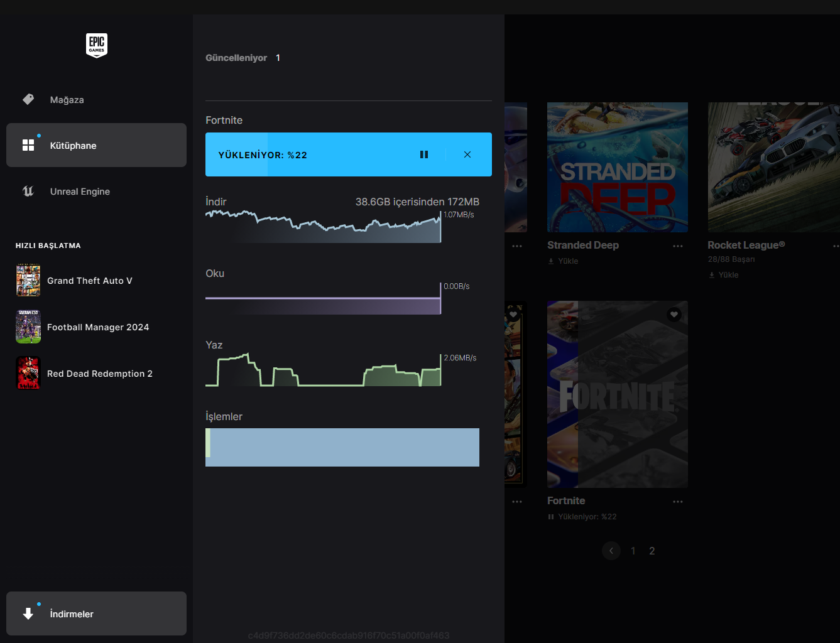This screenshot has height=643, width=840.
Task: Click pause icon beside Yükleniyor: %22
Action: (x=551, y=517)
